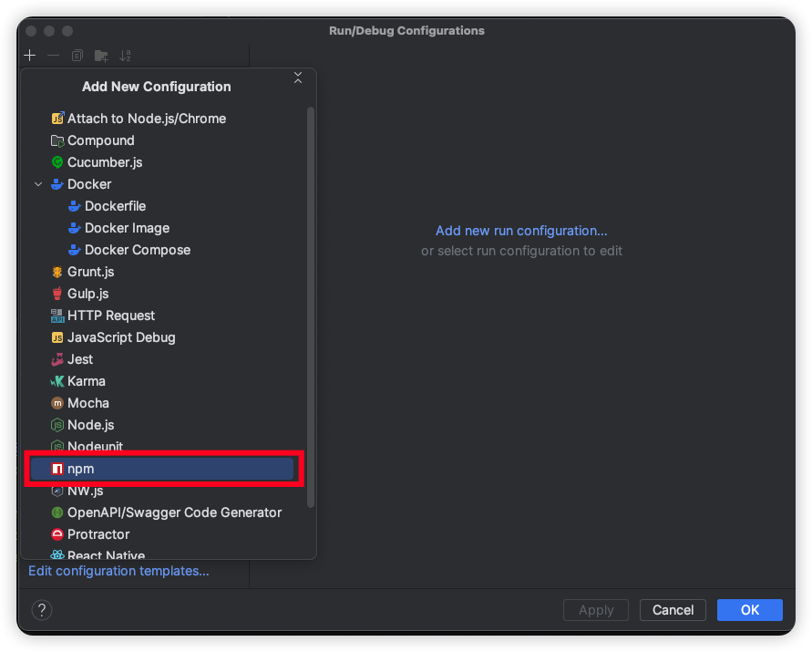Click the Gulp.js red cup icon
The height and width of the screenshot is (652, 812).
click(x=57, y=294)
